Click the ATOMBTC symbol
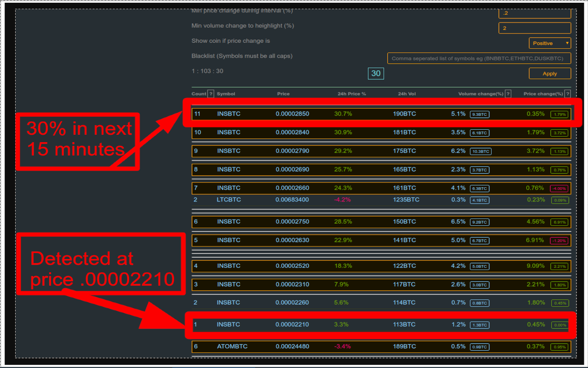Viewport: 588px width, 368px height. [232, 346]
